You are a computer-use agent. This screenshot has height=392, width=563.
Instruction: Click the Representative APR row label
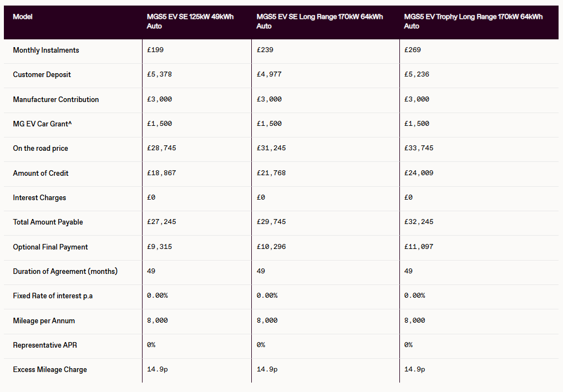45,345
